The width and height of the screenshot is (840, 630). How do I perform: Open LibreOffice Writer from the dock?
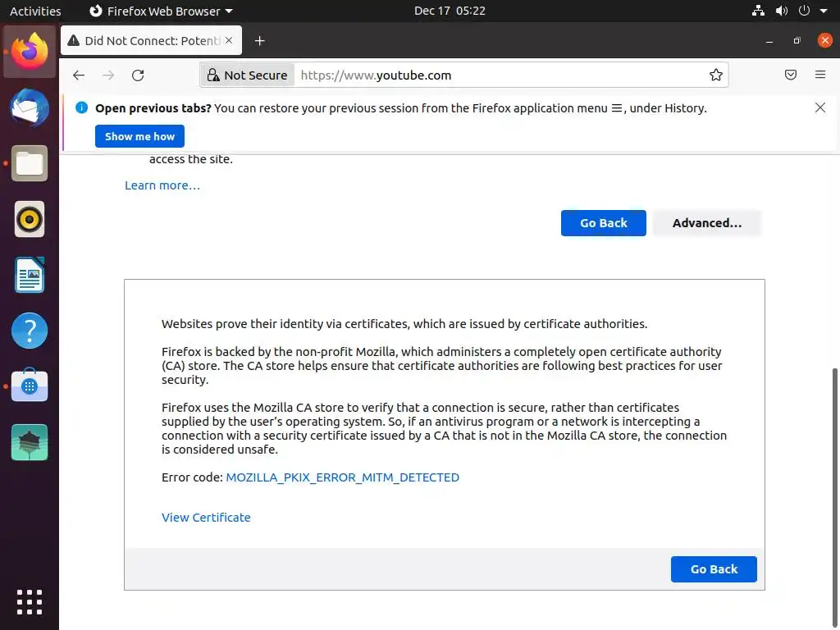tap(30, 275)
